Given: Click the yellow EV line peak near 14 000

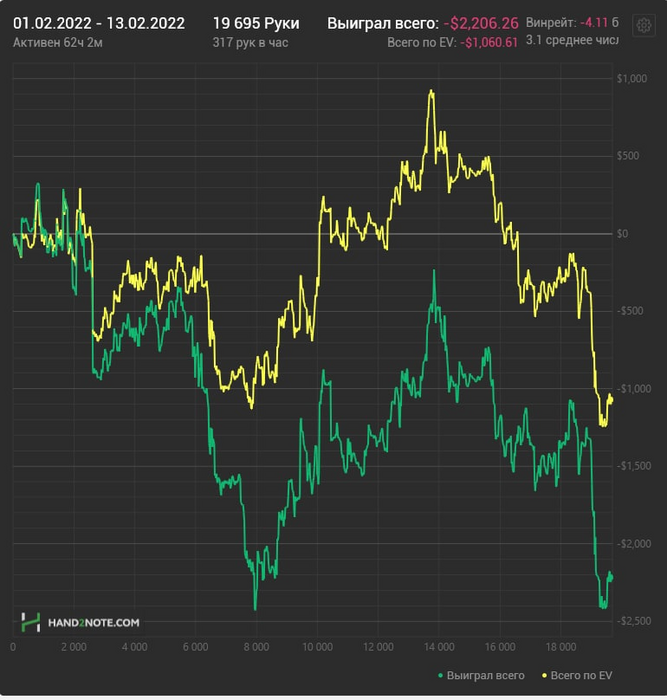Looking at the screenshot, I should pyautogui.click(x=431, y=92).
